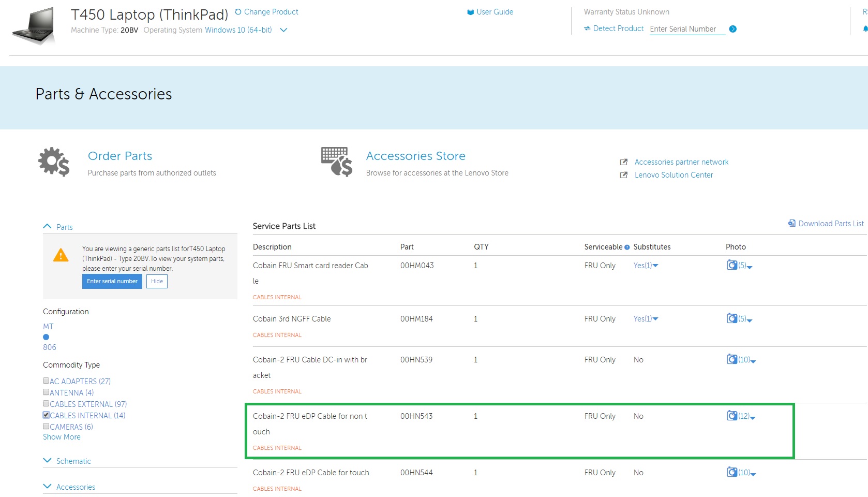Click Cobain-2 FRU eDP Cable for touch description
This screenshot has height=497, width=868.
[x=311, y=473]
